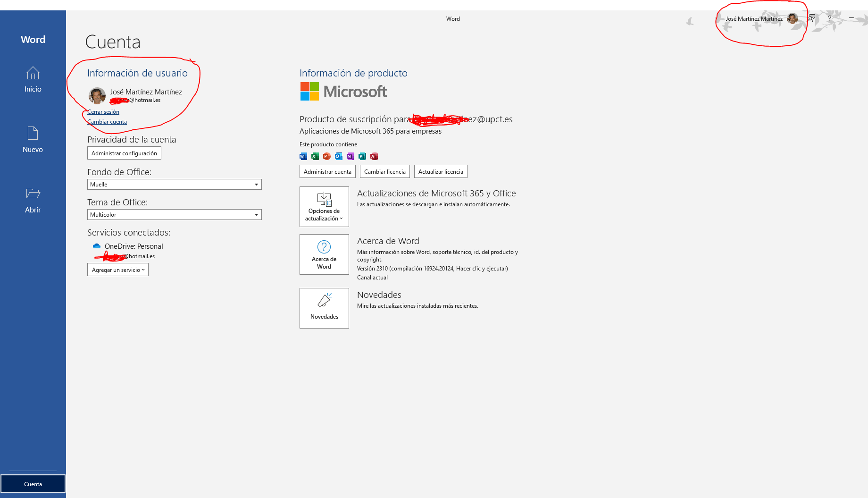Click the OneDrive cloud icon under Servicios conectados
The height and width of the screenshot is (498, 868).
tap(97, 246)
